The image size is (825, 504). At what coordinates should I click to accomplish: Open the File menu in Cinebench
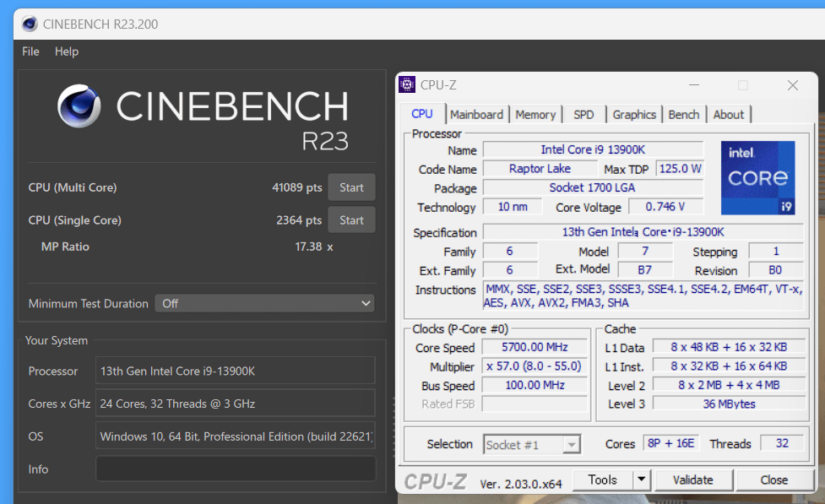click(30, 51)
